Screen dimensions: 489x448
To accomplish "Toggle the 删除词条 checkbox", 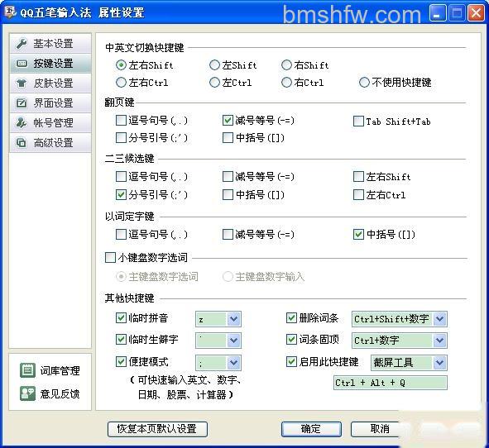I will pos(291,317).
